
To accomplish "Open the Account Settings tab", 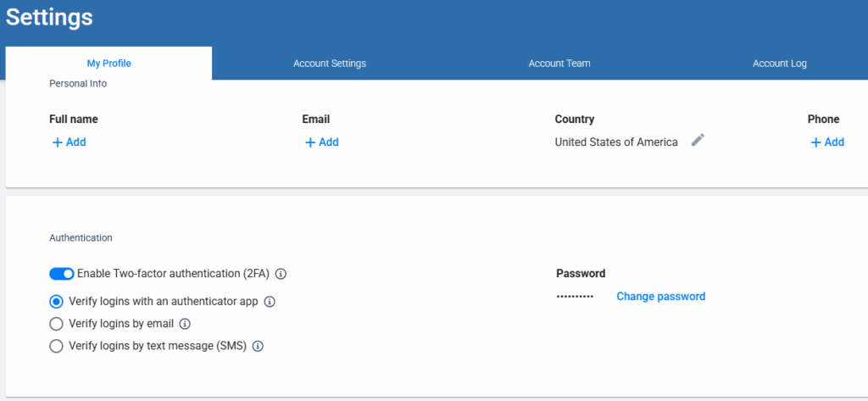I will click(330, 64).
